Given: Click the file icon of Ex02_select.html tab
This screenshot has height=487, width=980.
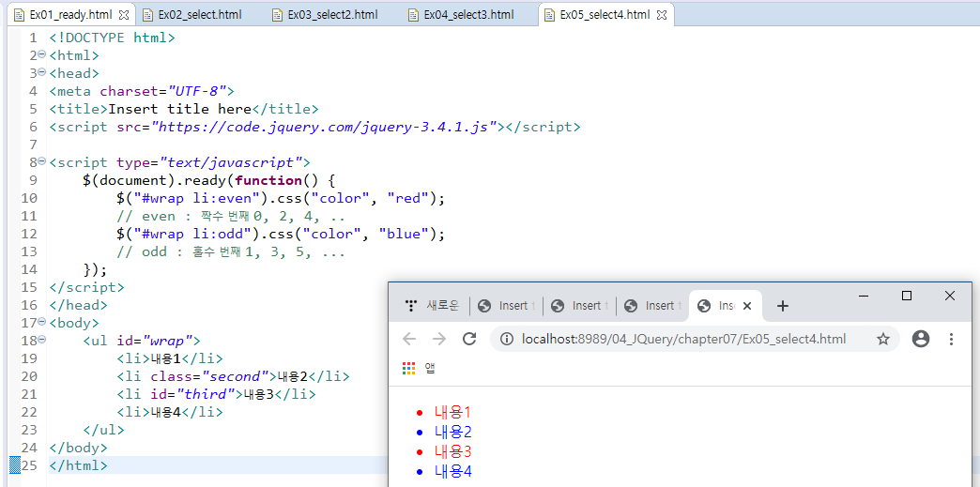Looking at the screenshot, I should (x=147, y=14).
